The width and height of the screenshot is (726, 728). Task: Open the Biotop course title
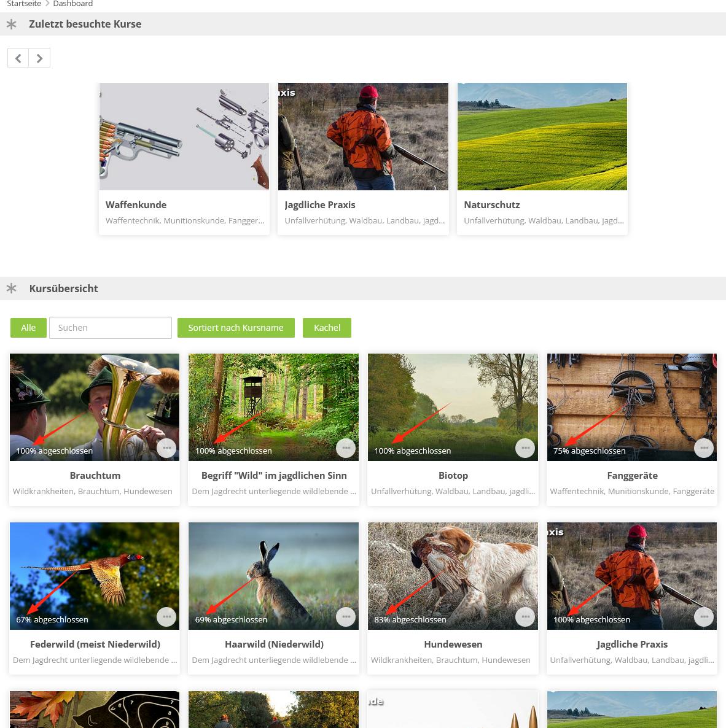coord(453,476)
